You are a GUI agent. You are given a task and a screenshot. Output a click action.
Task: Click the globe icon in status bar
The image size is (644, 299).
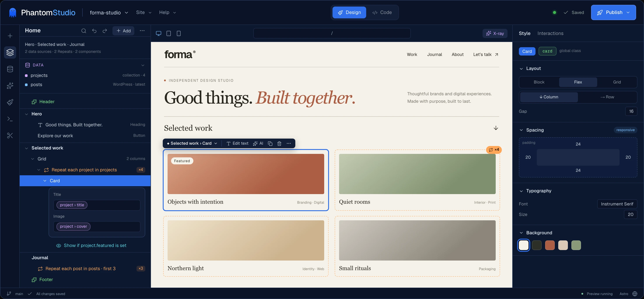[635, 294]
